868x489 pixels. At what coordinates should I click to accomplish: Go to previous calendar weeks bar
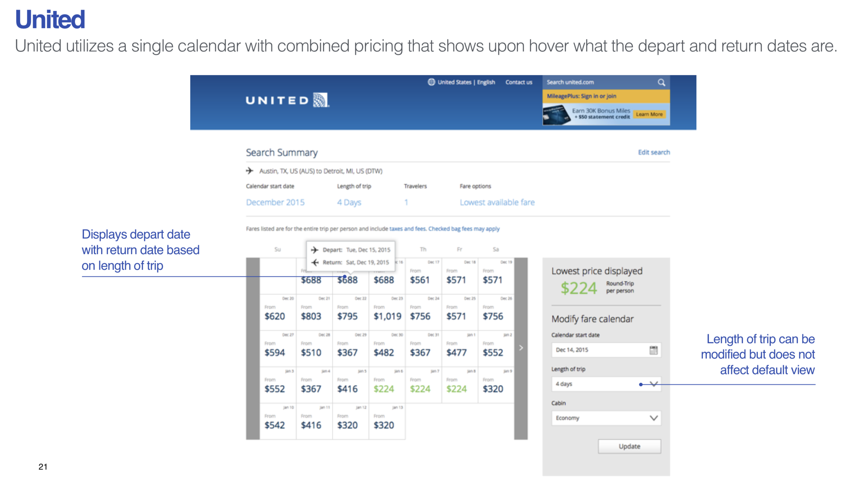coord(253,348)
